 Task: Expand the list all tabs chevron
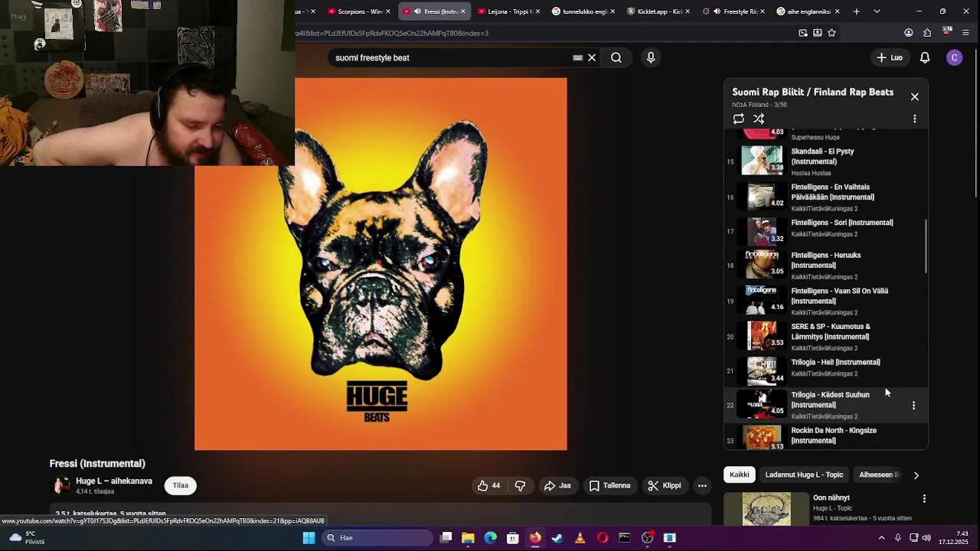coord(877,11)
